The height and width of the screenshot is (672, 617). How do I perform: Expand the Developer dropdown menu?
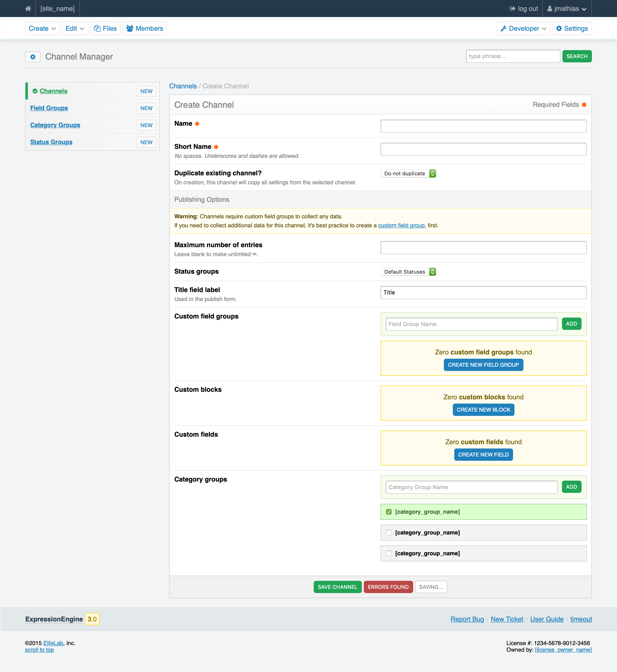point(523,28)
